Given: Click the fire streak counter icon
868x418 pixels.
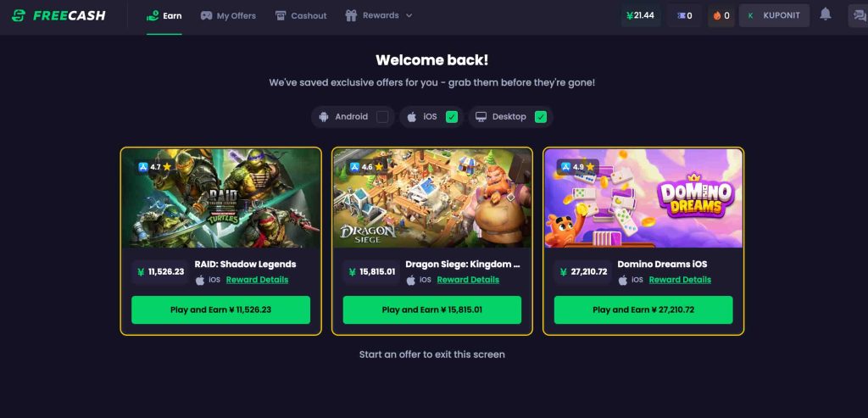Looking at the screenshot, I should 717,15.
